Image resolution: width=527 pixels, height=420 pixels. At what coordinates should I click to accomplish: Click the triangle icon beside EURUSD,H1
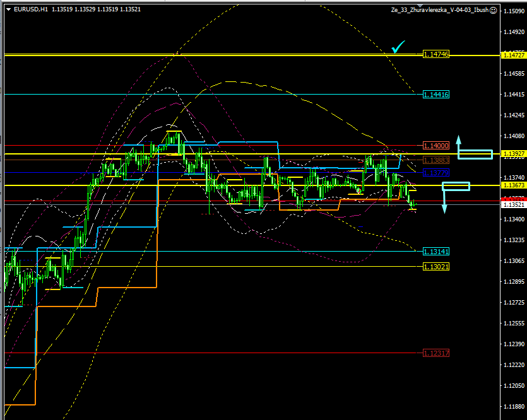pos(8,9)
